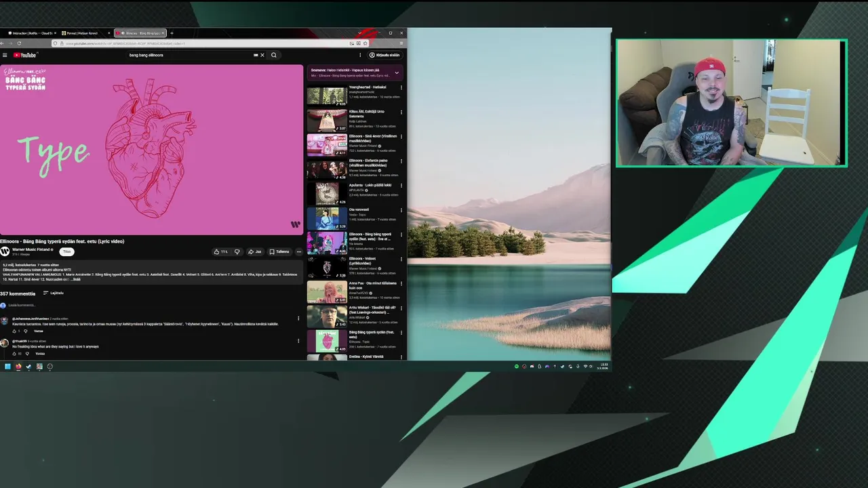Click Kirjaudu sisään sign-in button
Image resolution: width=868 pixels, height=488 pixels.
(384, 55)
